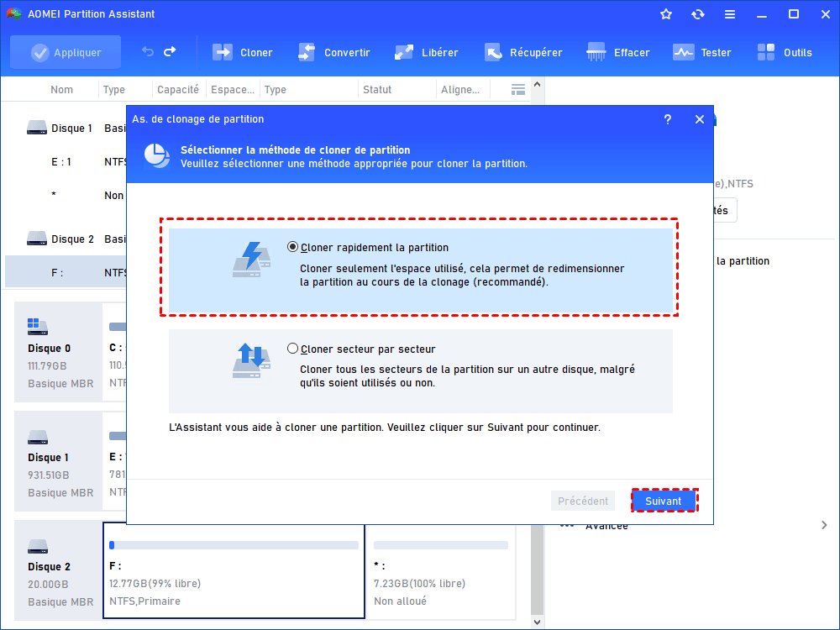The height and width of the screenshot is (630, 840).
Task: Click the refresh icon in title bar
Action: point(697,14)
